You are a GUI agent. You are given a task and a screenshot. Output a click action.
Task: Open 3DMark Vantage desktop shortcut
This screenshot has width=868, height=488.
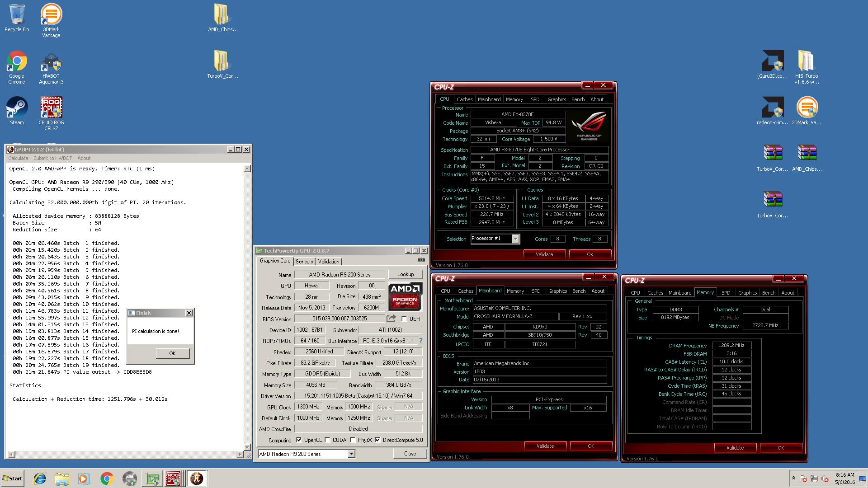coord(51,20)
